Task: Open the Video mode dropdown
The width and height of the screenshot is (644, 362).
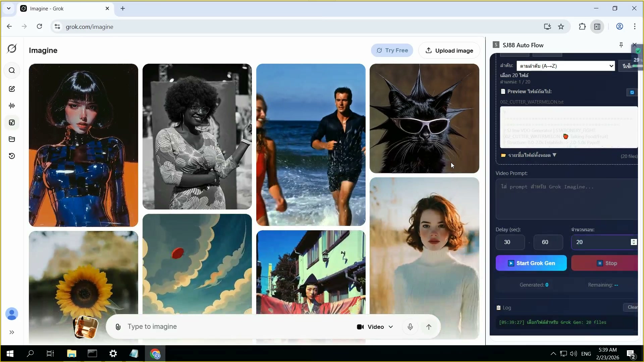Action: click(375, 327)
